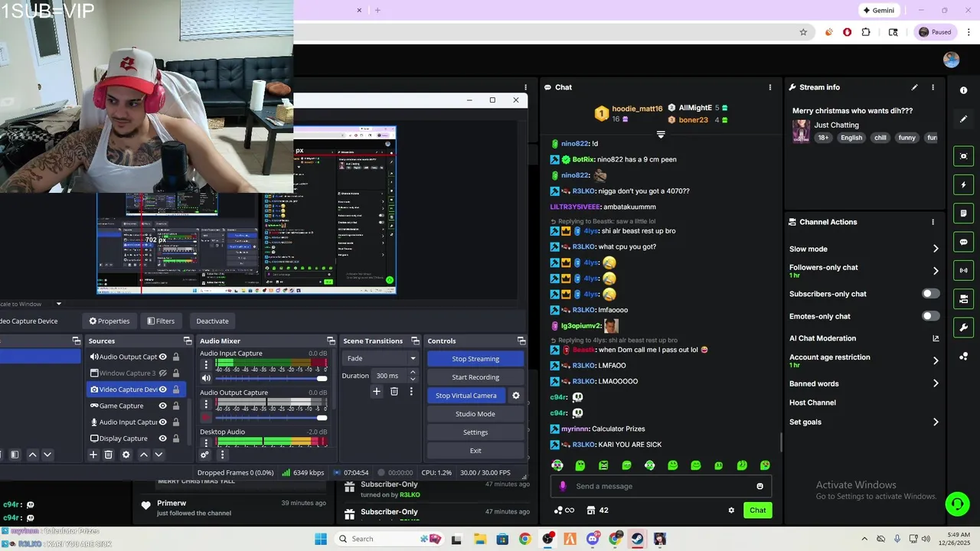Click the Deactivate button in OBS

(212, 321)
